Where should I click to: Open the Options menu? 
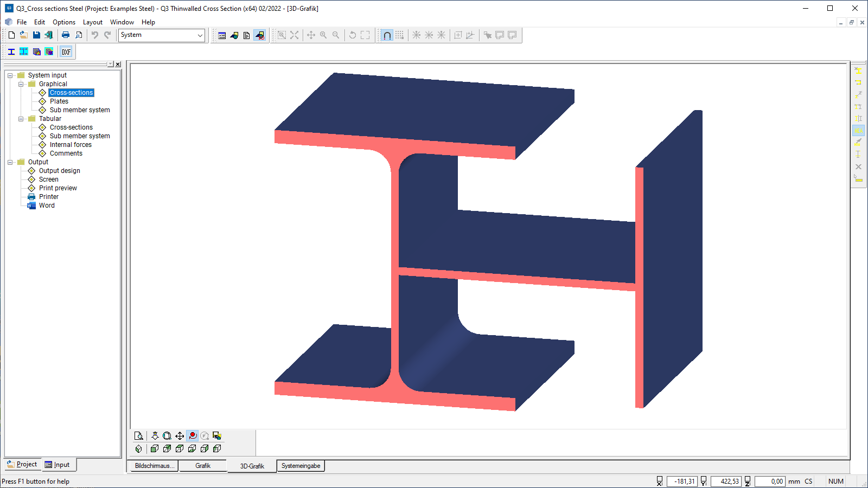click(64, 22)
